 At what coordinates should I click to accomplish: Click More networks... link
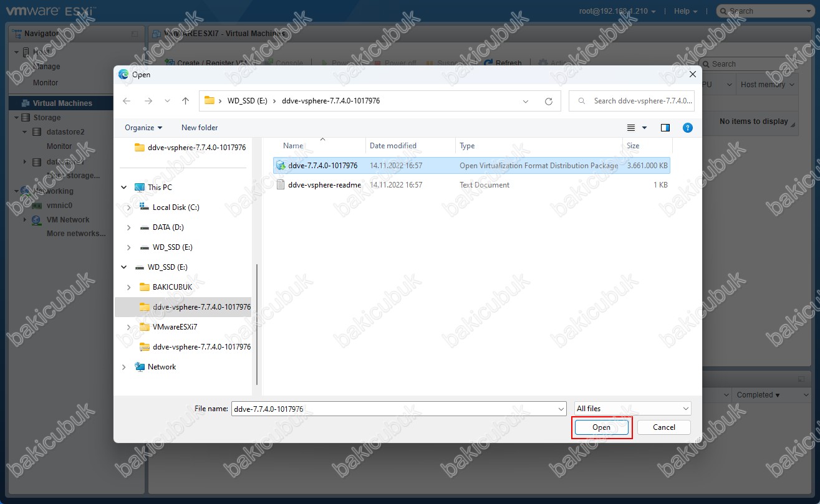[76, 234]
